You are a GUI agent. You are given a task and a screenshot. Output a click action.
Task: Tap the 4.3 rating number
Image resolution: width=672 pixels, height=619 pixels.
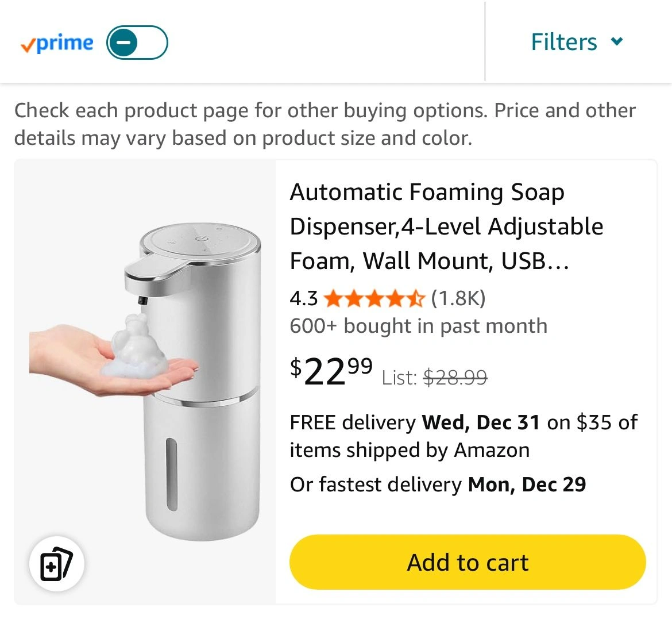click(304, 298)
